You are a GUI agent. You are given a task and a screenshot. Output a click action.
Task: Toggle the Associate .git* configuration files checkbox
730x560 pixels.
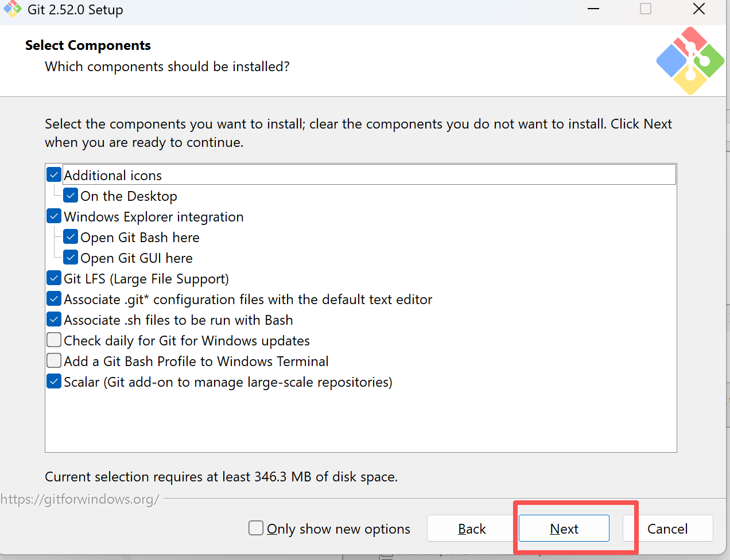(54, 299)
